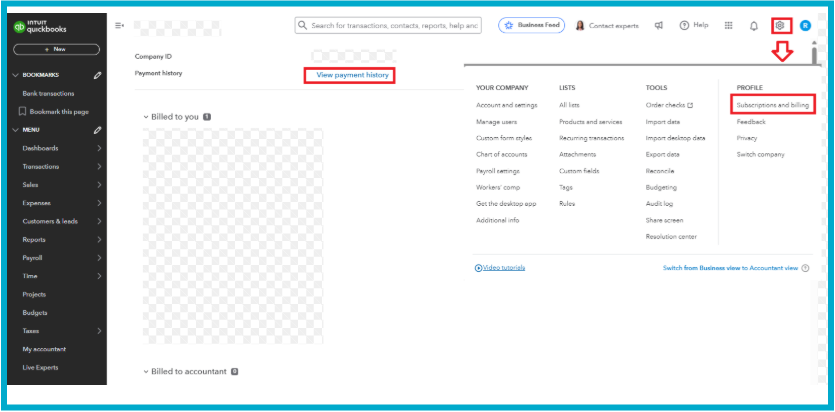The image size is (835, 412).
Task: Open Help
Action: [694, 26]
